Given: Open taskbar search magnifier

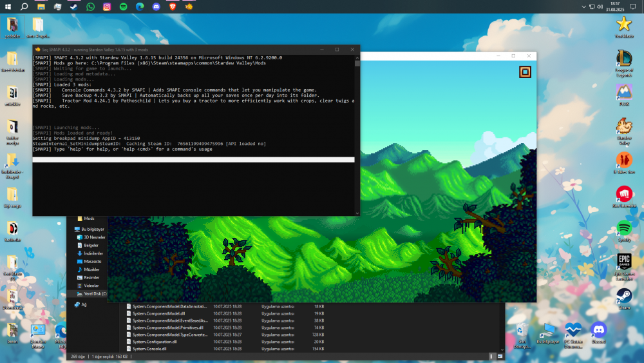Looking at the screenshot, I should click(24, 6).
